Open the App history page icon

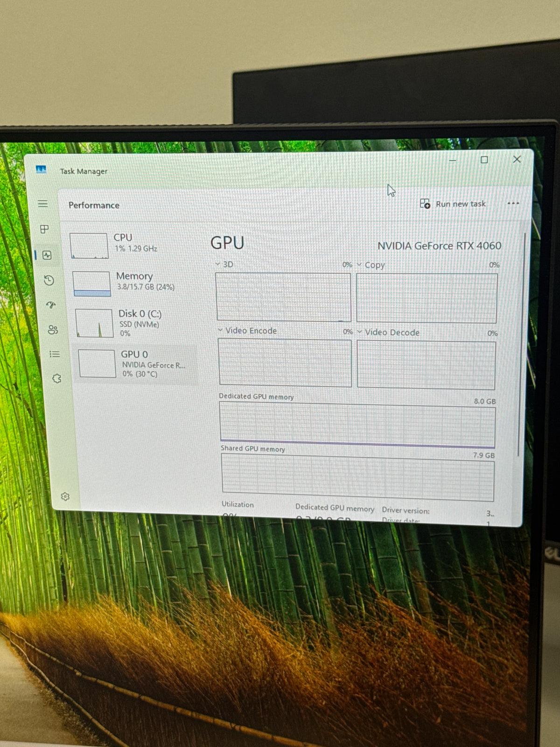(x=49, y=280)
